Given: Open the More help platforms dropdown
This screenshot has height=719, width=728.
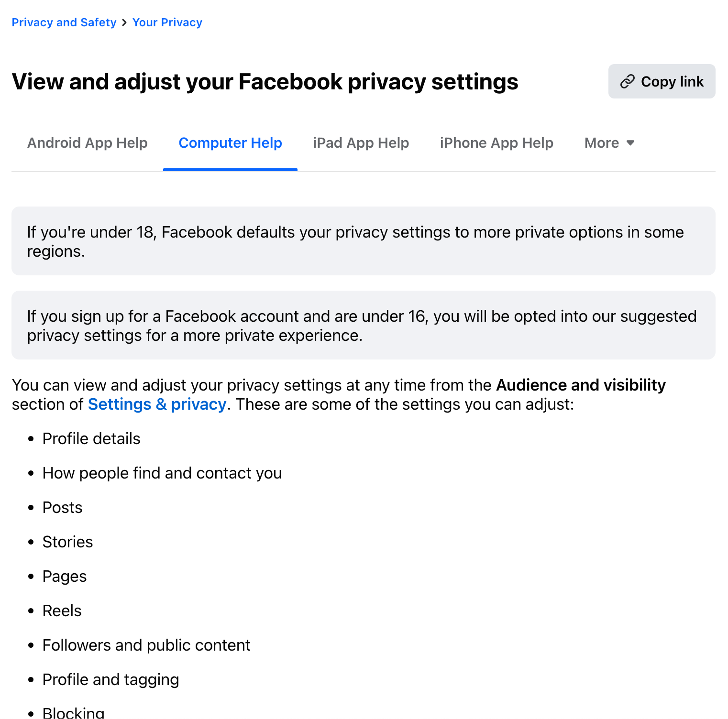Looking at the screenshot, I should (x=609, y=143).
